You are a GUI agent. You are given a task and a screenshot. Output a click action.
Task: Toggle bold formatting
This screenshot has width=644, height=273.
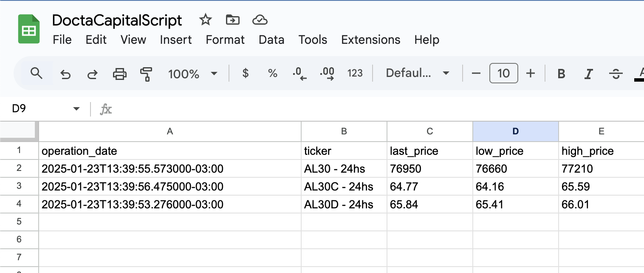point(561,73)
